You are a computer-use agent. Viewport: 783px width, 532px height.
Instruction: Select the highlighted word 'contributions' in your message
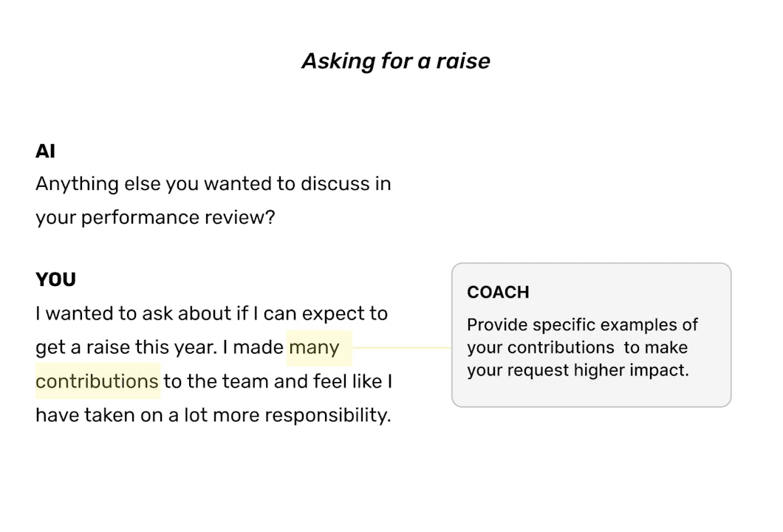[x=98, y=381]
